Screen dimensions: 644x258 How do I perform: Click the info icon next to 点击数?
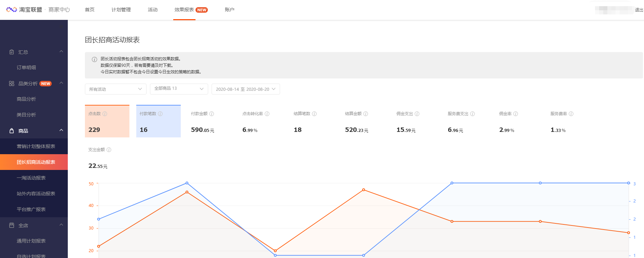click(105, 114)
